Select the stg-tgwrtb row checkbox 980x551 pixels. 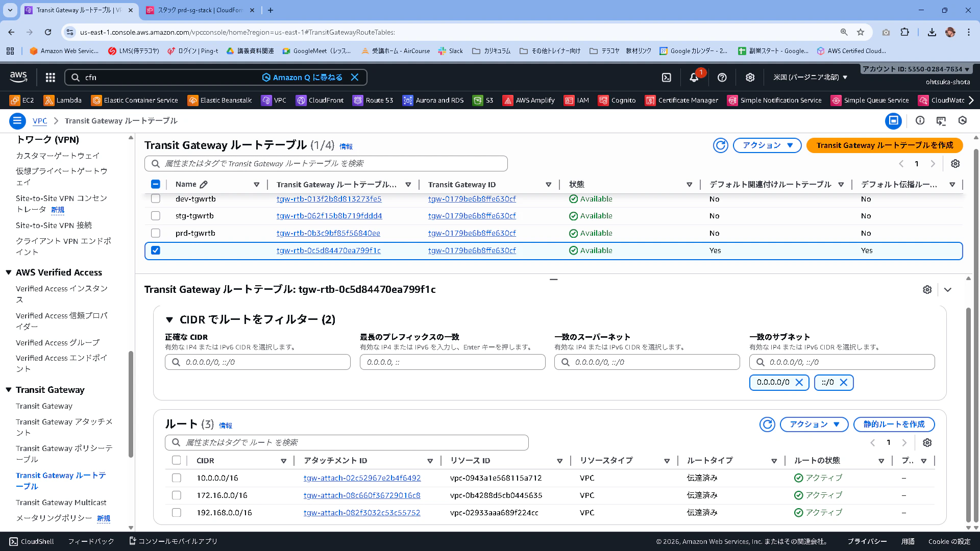tap(156, 216)
